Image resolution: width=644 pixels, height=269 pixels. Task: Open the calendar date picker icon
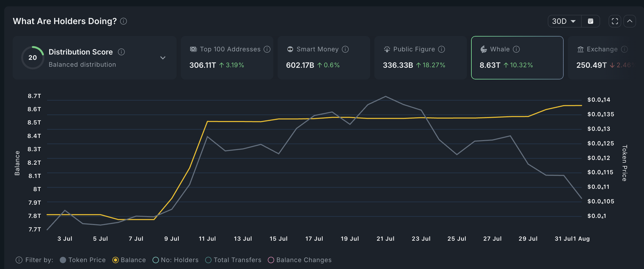[x=590, y=21]
